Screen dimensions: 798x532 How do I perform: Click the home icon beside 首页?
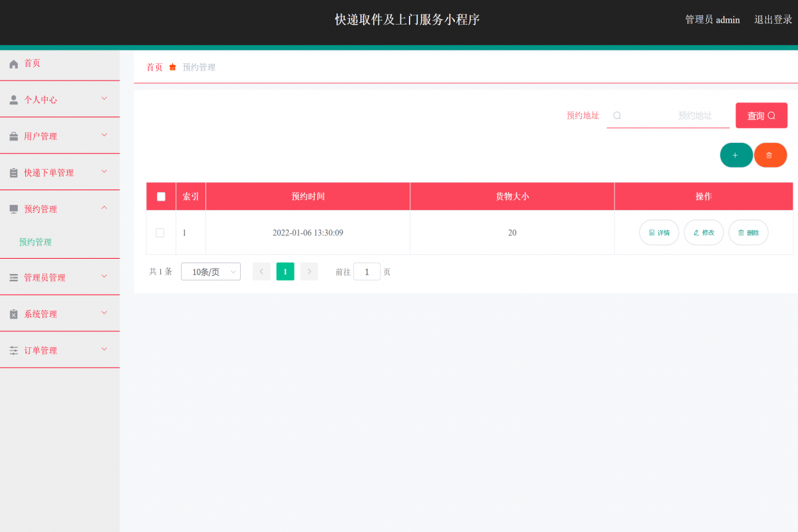(x=13, y=63)
